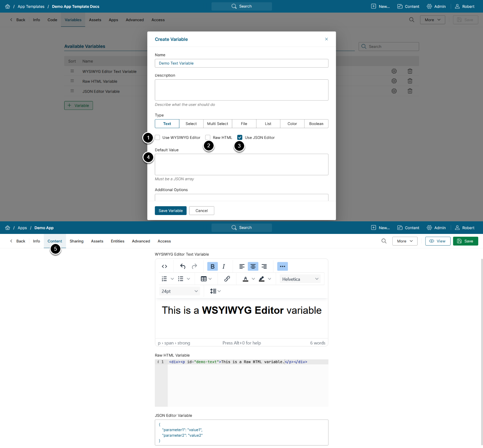This screenshot has width=483, height=448.
Task: Click the Default Value text area
Action: 242,164
